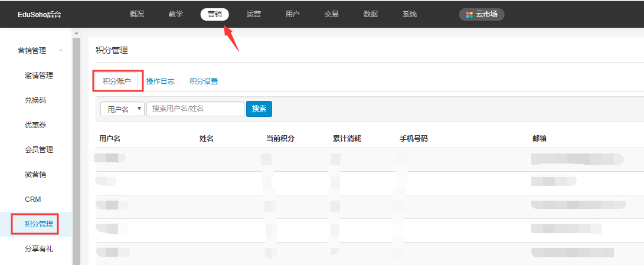Collapse the 营销管理 sidebar section chevron
Viewport: 644px width, 265px height.
pos(61,51)
